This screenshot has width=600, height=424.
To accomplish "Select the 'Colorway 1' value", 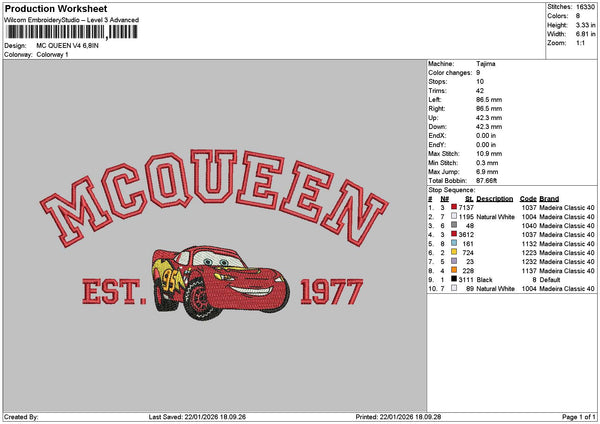I will [x=52, y=55].
